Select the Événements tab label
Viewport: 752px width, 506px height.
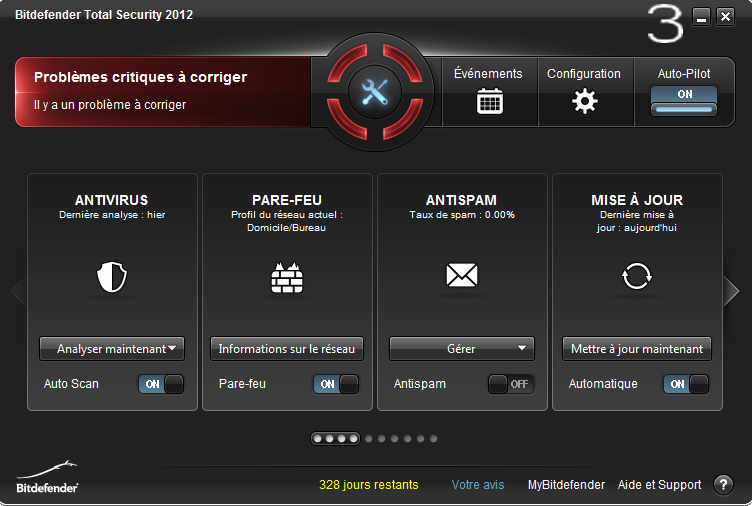click(x=488, y=74)
